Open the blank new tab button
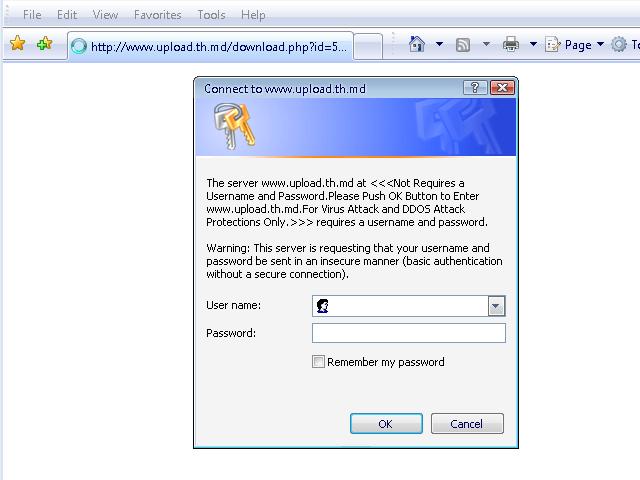Image resolution: width=640 pixels, height=480 pixels. coord(368,47)
